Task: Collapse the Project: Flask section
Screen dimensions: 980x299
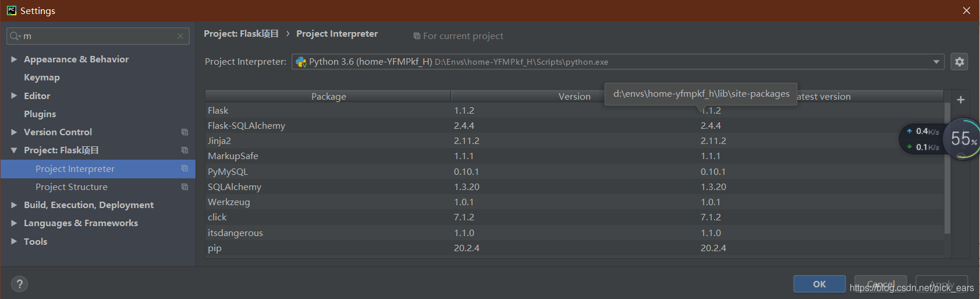Action: 14,150
